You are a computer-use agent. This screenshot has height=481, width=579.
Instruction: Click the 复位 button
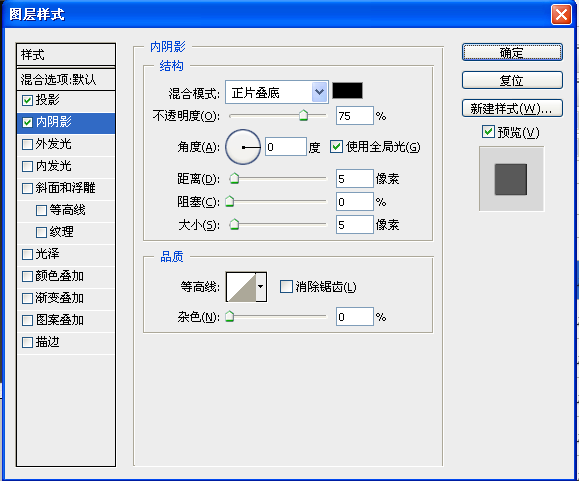click(x=512, y=80)
